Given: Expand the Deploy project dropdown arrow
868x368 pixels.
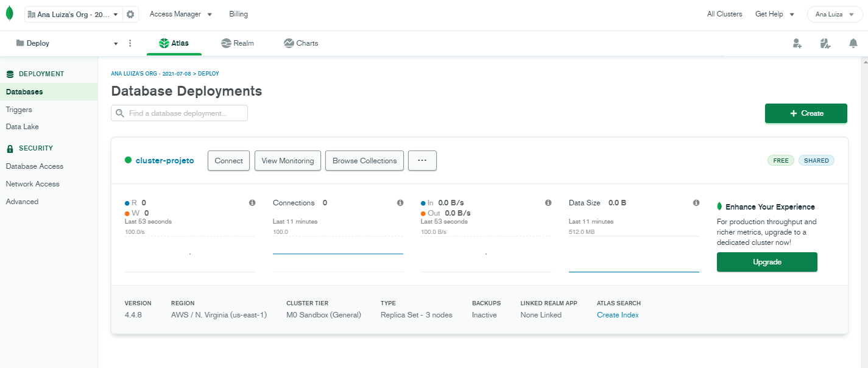Looking at the screenshot, I should [116, 44].
